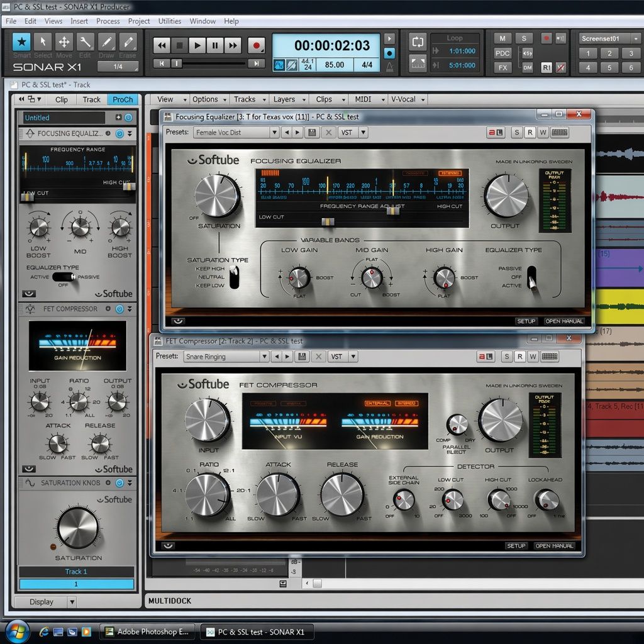This screenshot has height=644, width=644.
Task: Select the Smart tool star icon
Action: tap(21, 42)
